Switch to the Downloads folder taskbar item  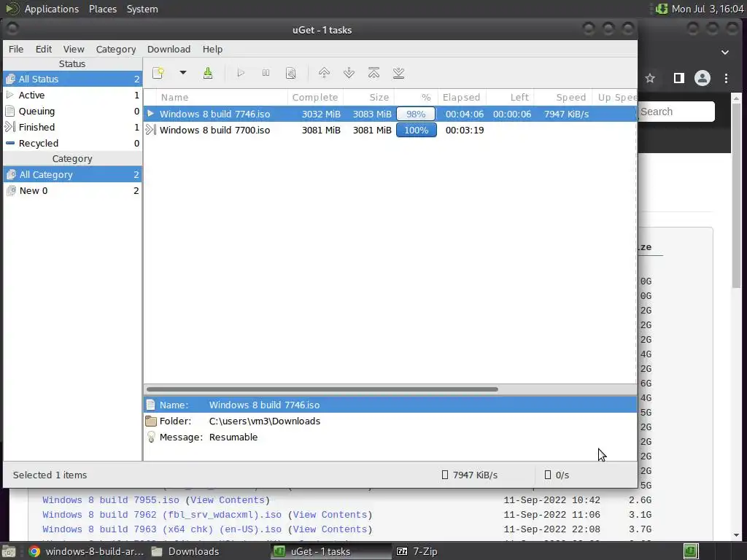tap(185, 551)
